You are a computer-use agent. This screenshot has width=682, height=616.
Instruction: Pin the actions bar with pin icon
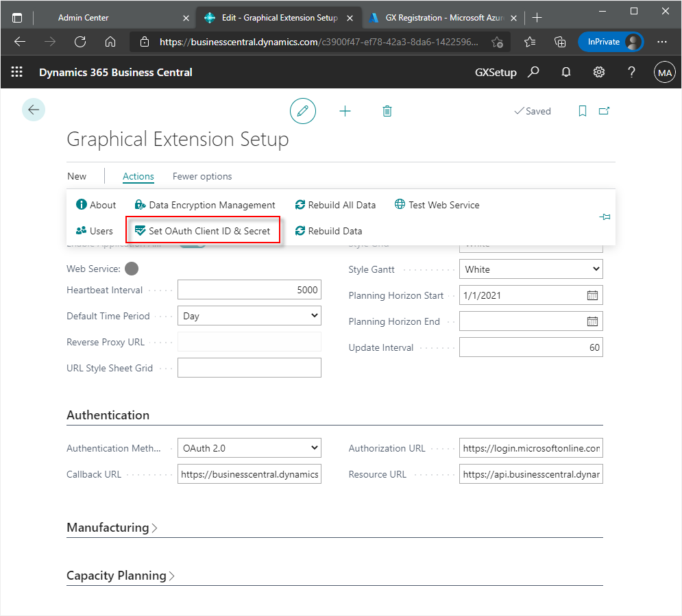(604, 217)
